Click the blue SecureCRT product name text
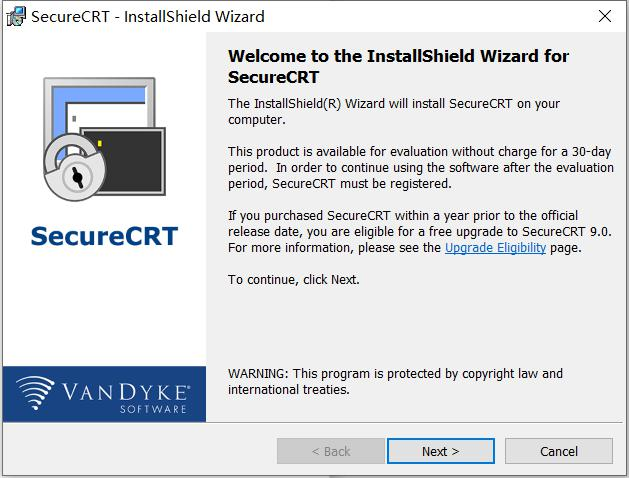The height and width of the screenshot is (478, 629). coord(104,237)
